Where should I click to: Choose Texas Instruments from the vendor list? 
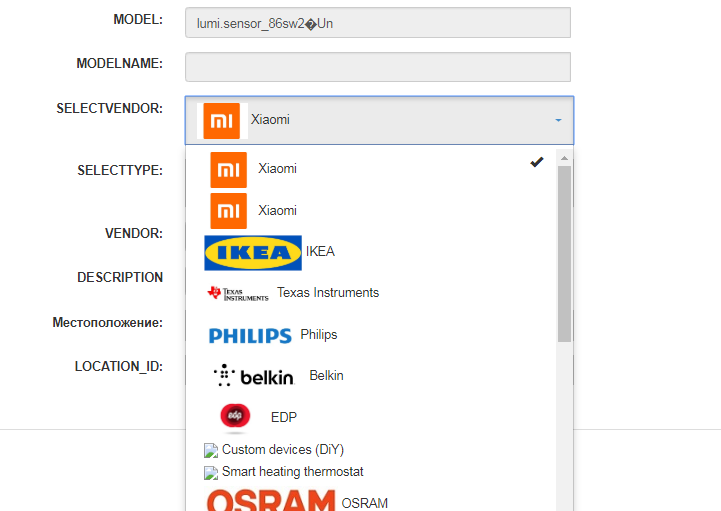point(328,293)
